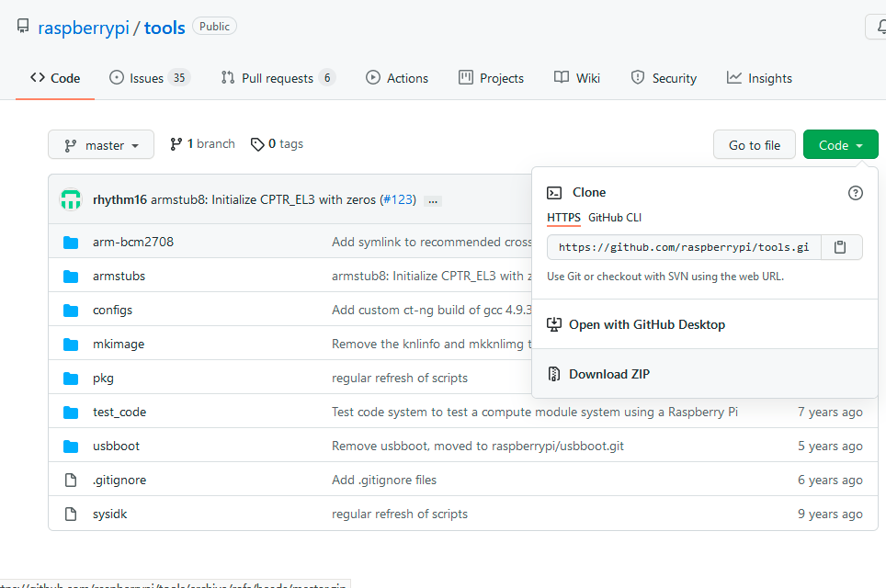Open the clone help question mark icon
This screenshot has width=886, height=588.
(855, 193)
